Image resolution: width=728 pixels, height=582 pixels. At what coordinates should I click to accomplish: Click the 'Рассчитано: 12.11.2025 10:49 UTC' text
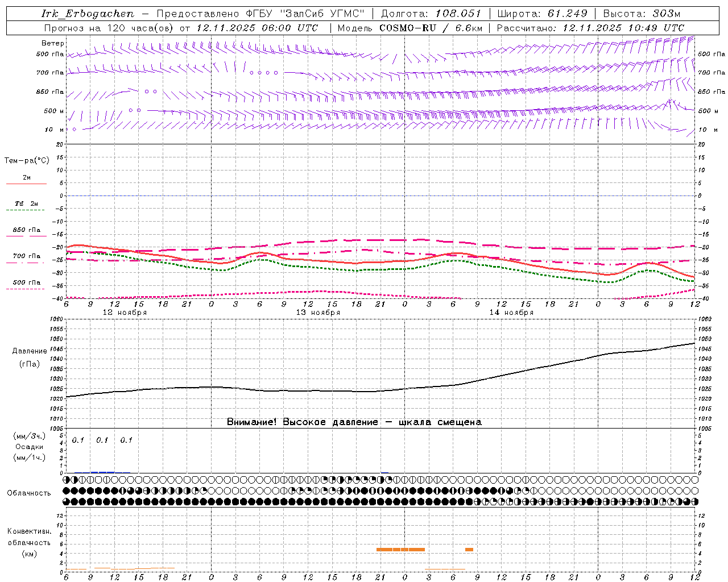click(590, 28)
